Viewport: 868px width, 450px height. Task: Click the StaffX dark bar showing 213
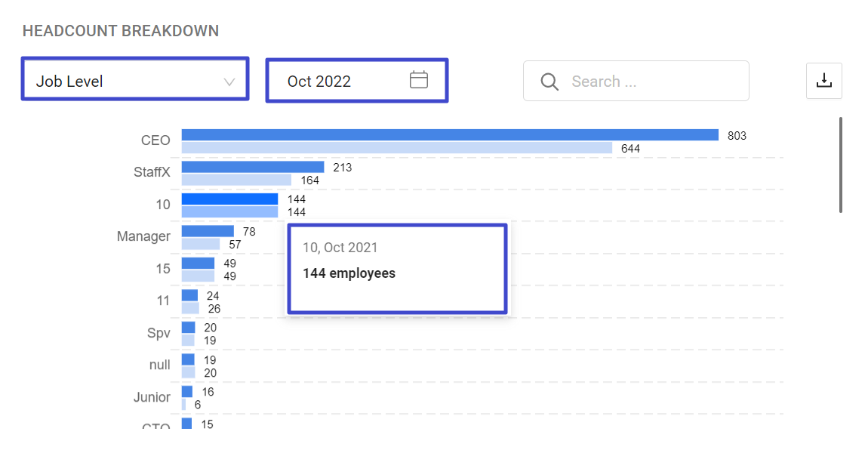(x=252, y=167)
